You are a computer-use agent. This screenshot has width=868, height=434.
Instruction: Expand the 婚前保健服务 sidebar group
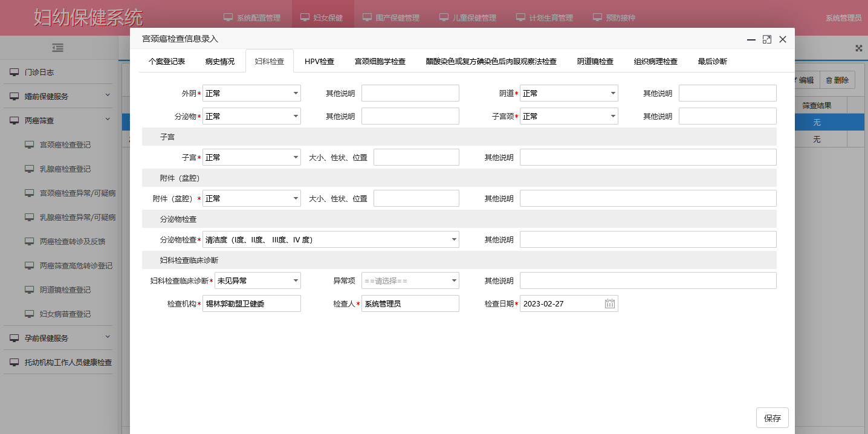pyautogui.click(x=108, y=96)
